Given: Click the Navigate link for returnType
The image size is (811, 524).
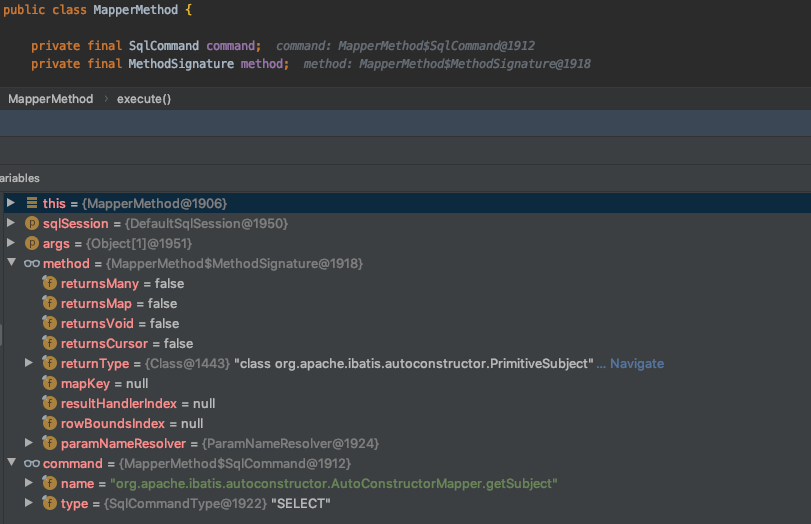Looking at the screenshot, I should tap(637, 364).
